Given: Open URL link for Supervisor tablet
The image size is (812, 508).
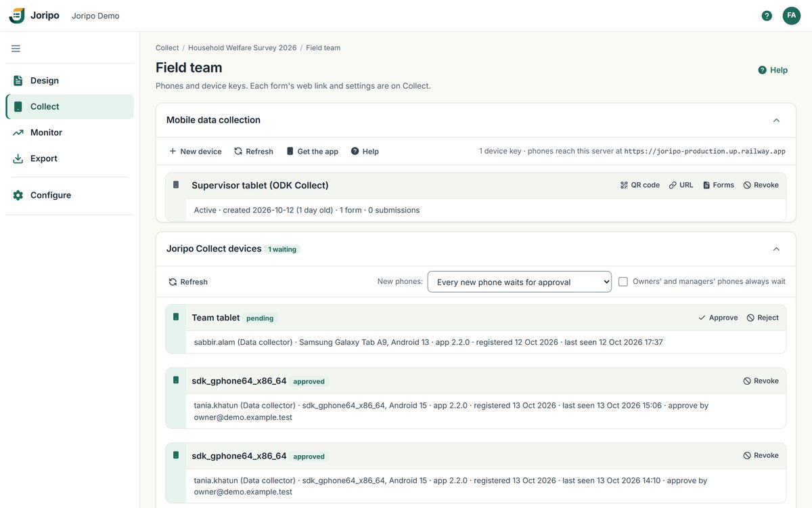Looking at the screenshot, I should tap(681, 185).
